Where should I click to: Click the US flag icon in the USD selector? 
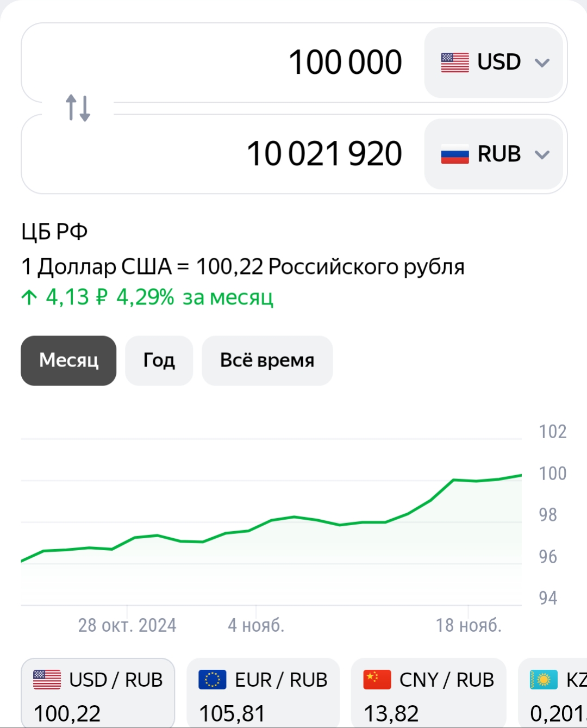455,63
